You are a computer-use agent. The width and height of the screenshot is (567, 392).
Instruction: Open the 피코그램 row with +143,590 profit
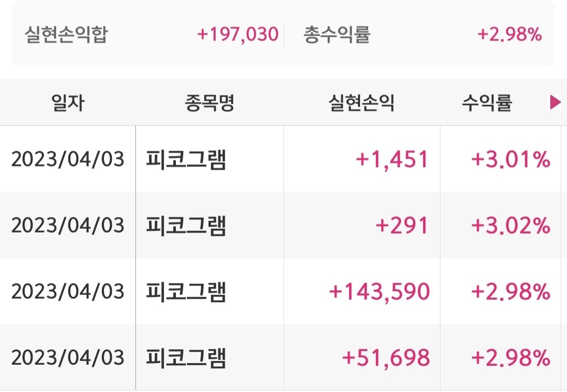click(283, 291)
